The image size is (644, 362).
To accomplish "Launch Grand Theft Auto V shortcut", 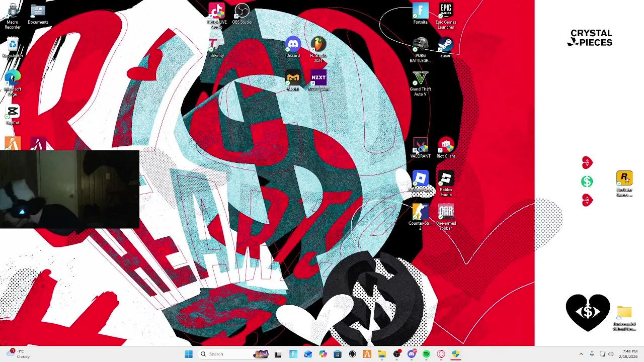I will (x=420, y=83).
